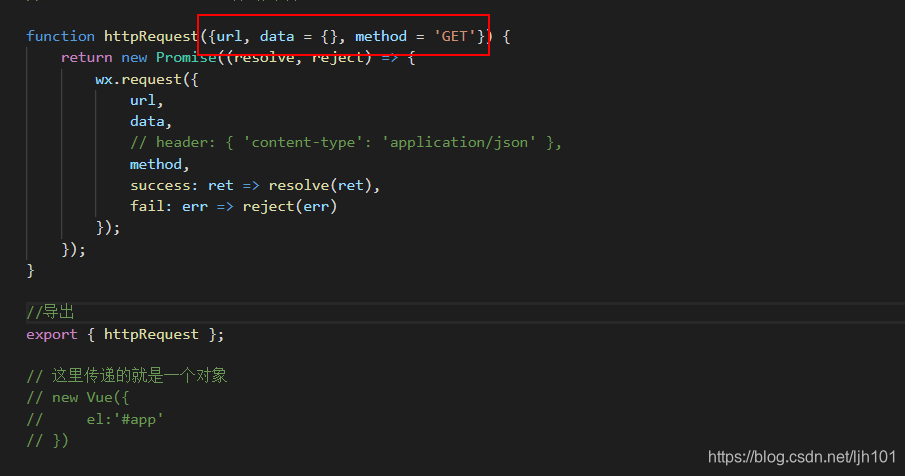This screenshot has height=476, width=905.
Task: Click the '// new Vue({' comment line
Action: coord(77,398)
